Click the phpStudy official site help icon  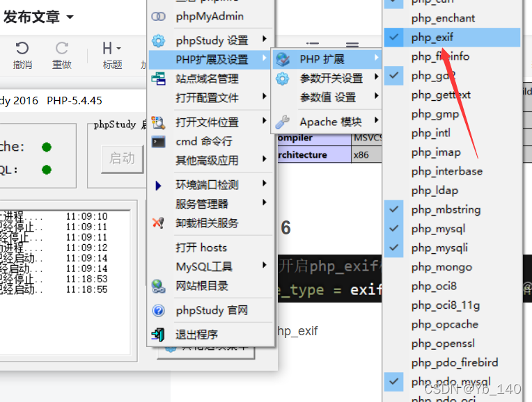point(159,310)
